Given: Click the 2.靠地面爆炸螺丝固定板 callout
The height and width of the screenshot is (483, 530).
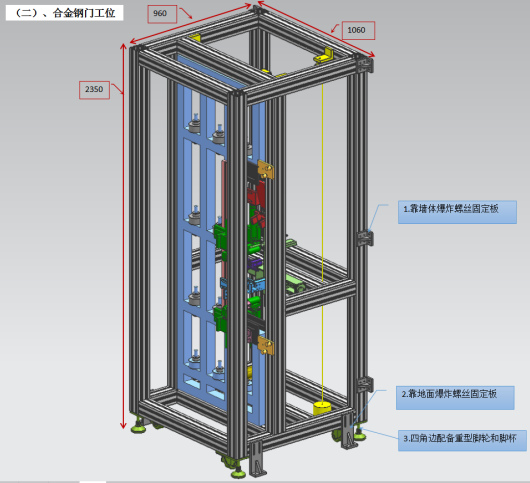Looking at the screenshot, I should click(455, 397).
